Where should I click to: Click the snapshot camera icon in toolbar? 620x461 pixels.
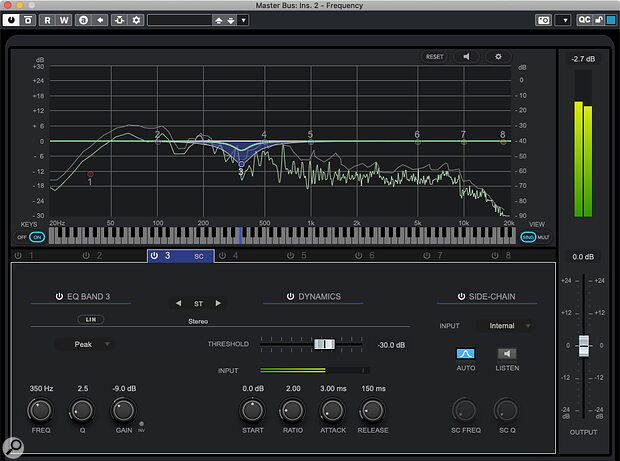543,19
